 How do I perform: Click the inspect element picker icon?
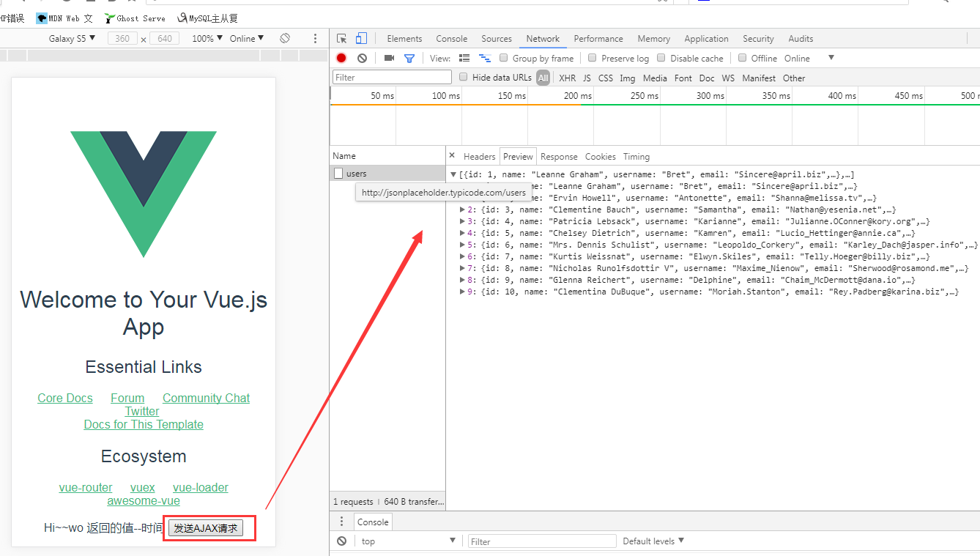point(342,39)
